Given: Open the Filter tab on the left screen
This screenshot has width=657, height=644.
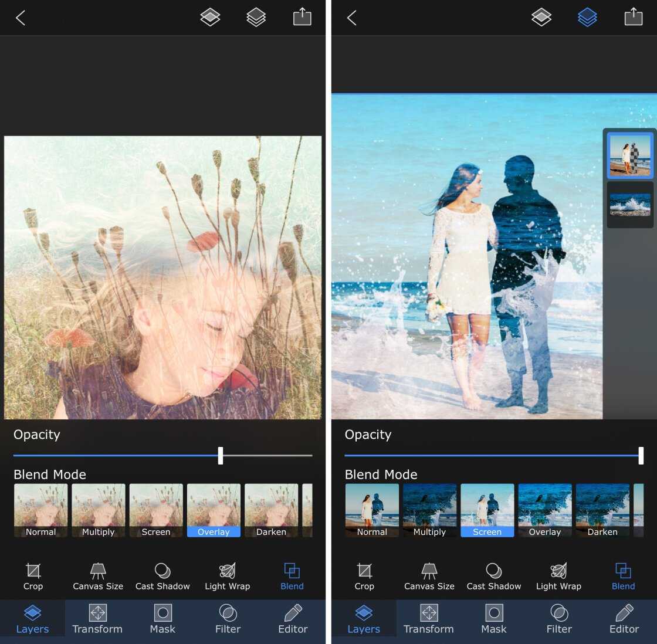Looking at the screenshot, I should [x=228, y=620].
